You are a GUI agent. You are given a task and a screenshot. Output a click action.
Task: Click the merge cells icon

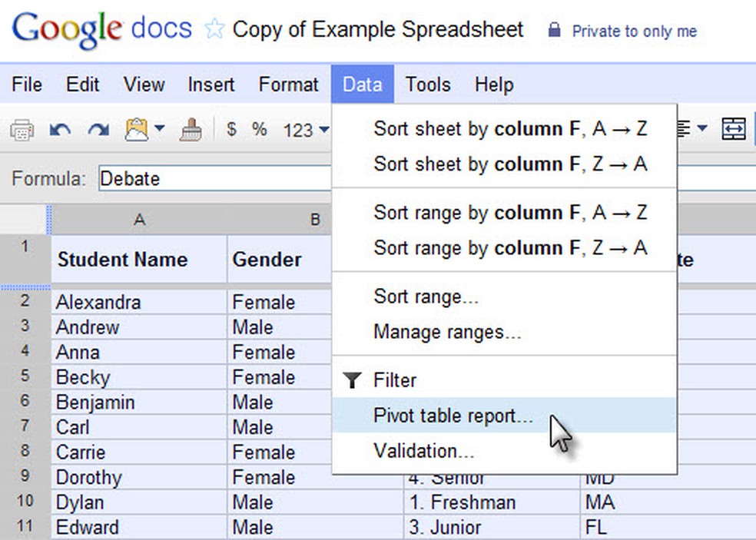[x=734, y=129]
